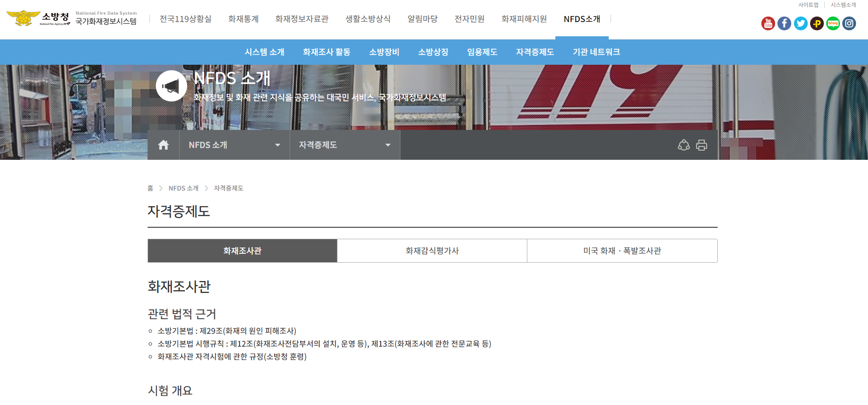Select 화재조사 활동 submenu item
Viewport: 868px width, 405px height.
pos(326,52)
